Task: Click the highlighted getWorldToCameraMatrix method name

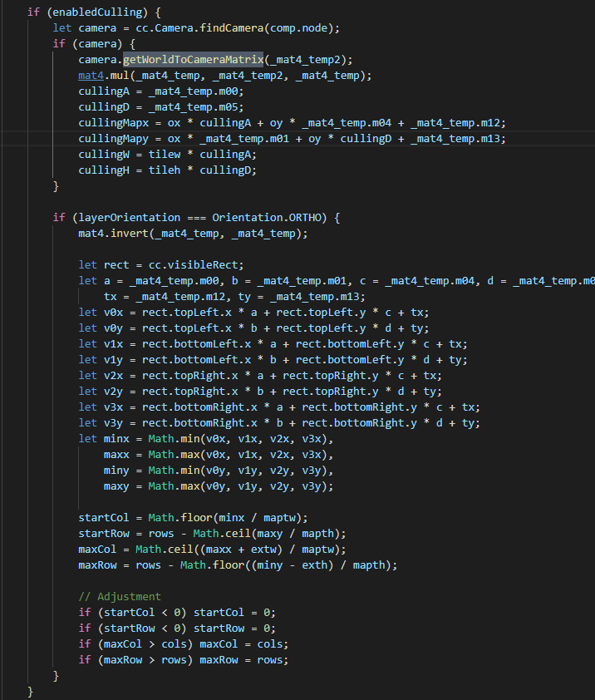Action: tap(194, 60)
